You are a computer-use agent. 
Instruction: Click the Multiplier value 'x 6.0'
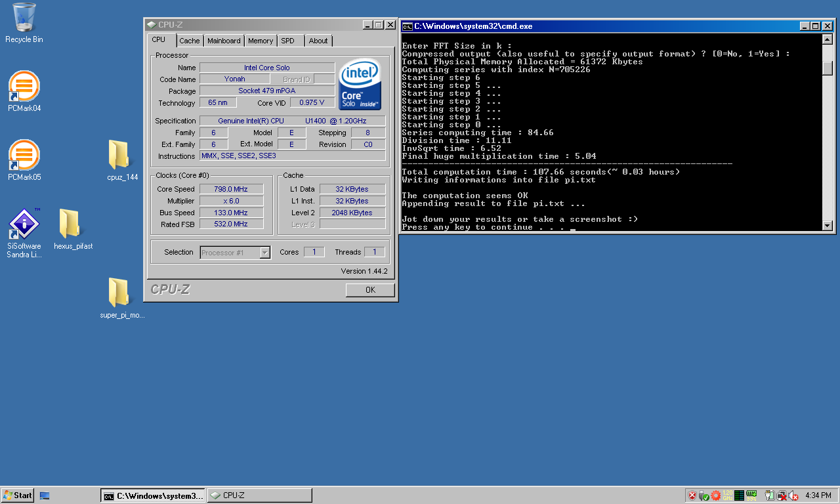click(231, 201)
